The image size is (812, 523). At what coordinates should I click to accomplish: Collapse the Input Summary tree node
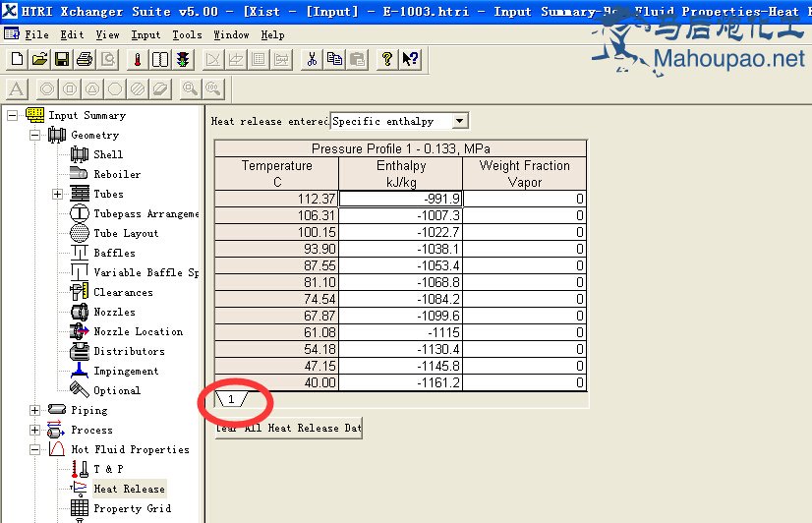[13, 115]
